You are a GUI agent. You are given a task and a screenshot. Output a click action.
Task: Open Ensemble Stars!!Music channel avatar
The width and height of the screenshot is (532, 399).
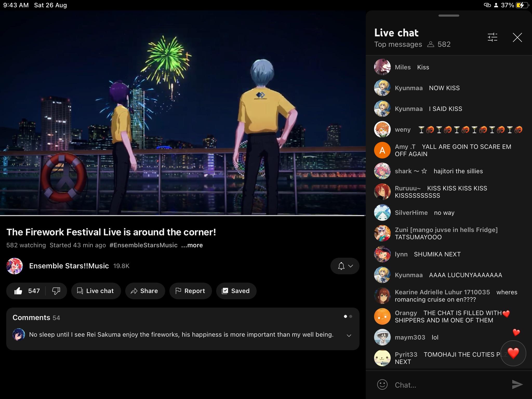[15, 266]
